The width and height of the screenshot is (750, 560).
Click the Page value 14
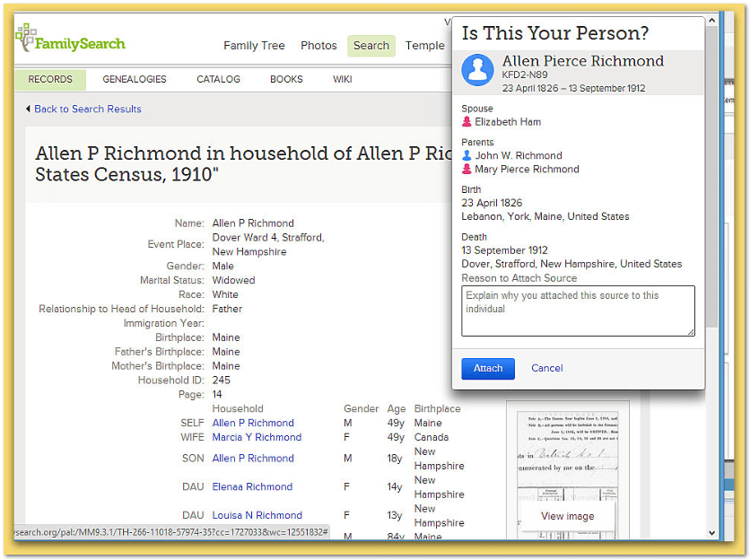tap(217, 395)
